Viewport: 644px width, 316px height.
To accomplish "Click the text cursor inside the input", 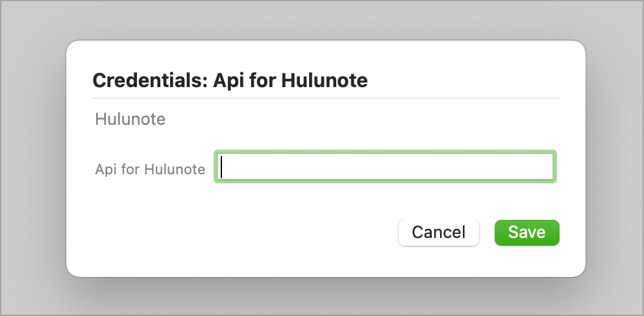I will [x=222, y=167].
